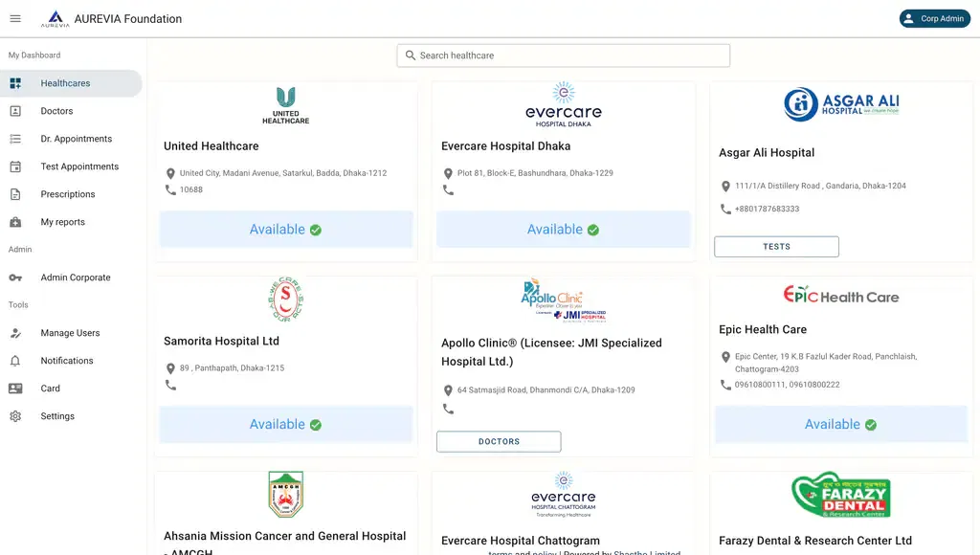Click the Admin Corporate key icon
The height and width of the screenshot is (555, 980).
(15, 277)
